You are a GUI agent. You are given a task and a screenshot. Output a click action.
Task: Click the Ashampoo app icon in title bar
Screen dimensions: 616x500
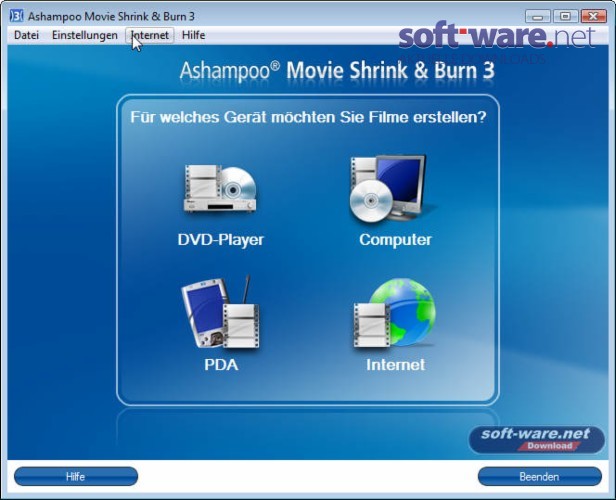16,16
